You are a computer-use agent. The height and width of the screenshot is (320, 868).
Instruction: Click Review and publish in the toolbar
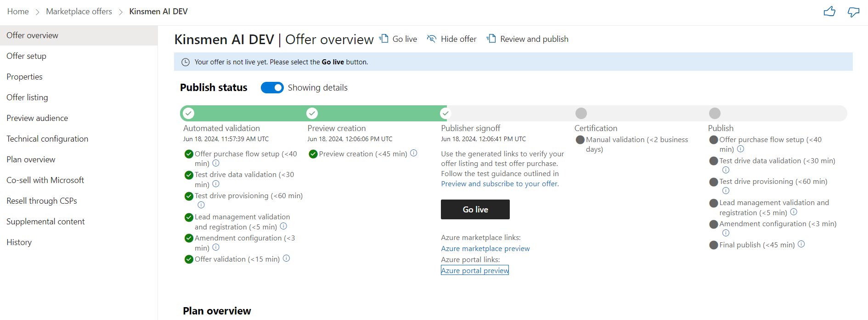[528, 39]
